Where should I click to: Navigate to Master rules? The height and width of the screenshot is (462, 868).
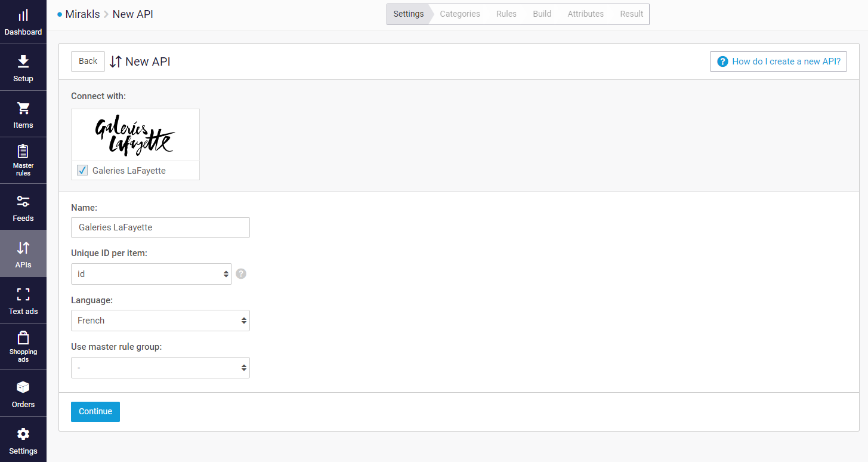point(23,160)
